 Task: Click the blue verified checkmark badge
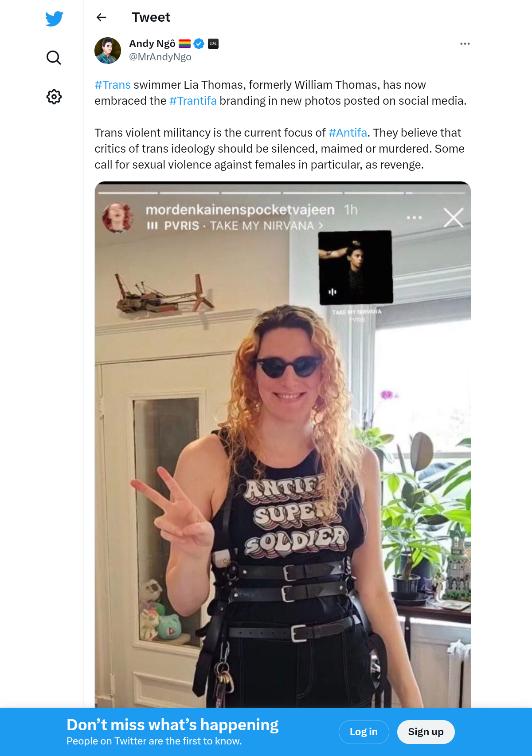point(199,43)
